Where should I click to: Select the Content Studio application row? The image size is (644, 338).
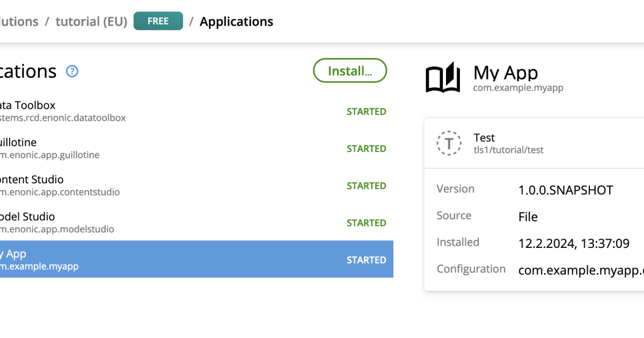pos(161,185)
